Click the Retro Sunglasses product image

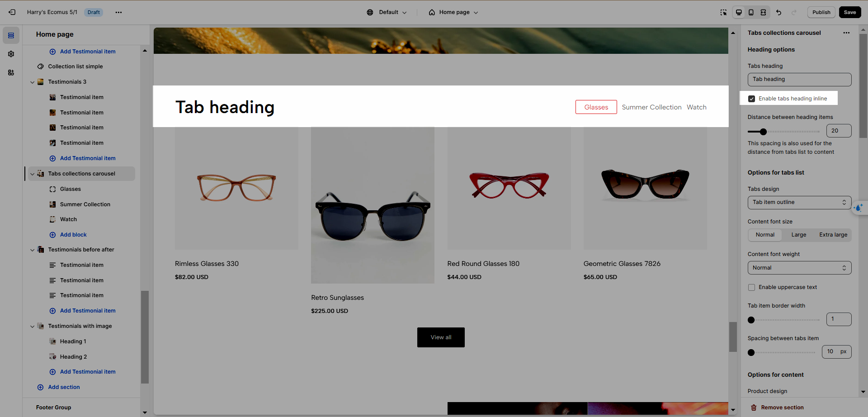373,205
